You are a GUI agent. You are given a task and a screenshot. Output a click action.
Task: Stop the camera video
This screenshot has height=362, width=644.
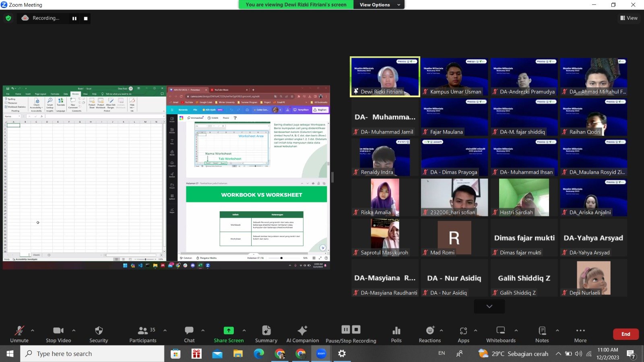58,334
